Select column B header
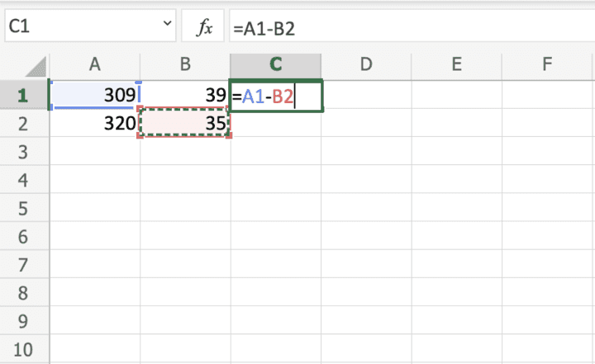Image resolution: width=595 pixels, height=364 pixels. tap(185, 64)
